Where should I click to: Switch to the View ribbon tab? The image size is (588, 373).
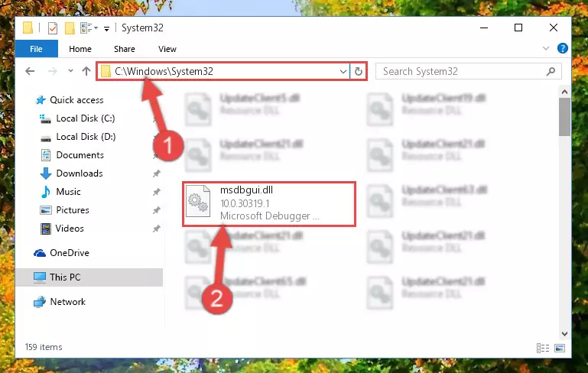(167, 49)
